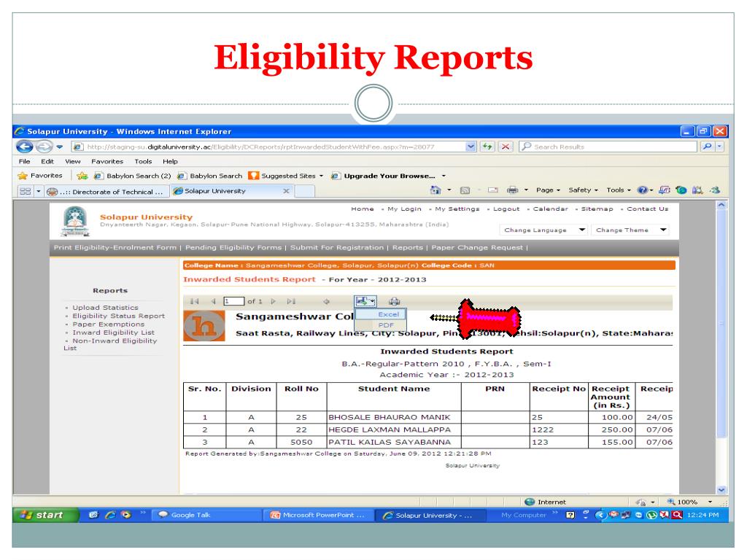The image size is (747, 560).
Task: Open the Quick Tabs grid icon
Action: click(x=26, y=192)
